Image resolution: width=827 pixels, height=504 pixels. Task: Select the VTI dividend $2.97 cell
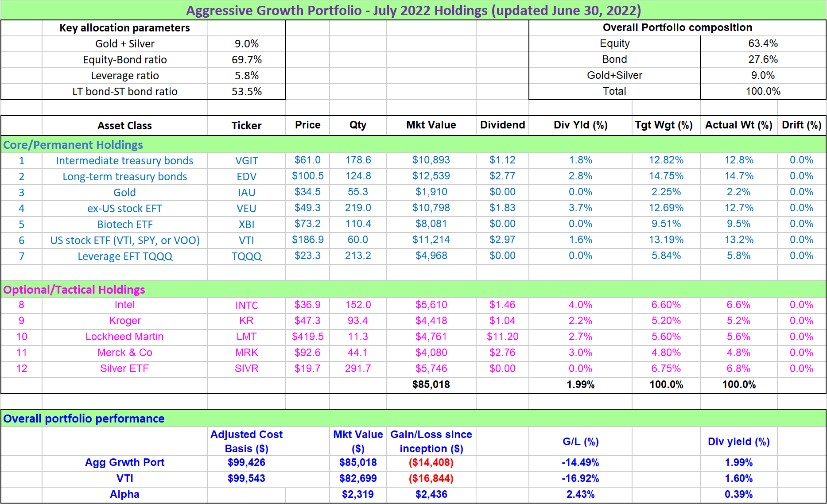[502, 240]
